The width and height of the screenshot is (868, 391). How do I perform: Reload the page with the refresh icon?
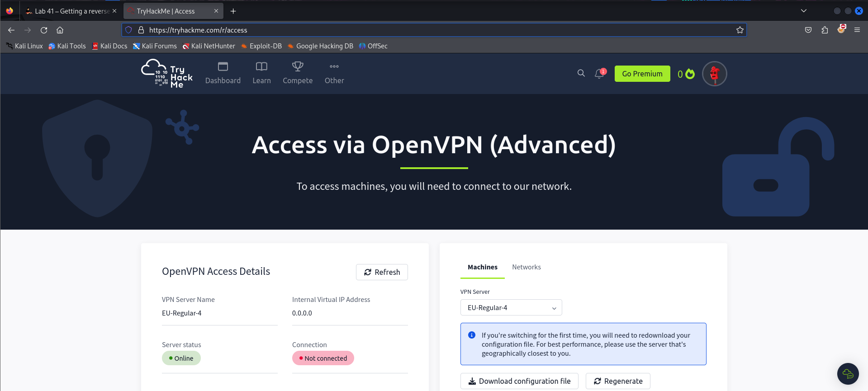coord(44,30)
